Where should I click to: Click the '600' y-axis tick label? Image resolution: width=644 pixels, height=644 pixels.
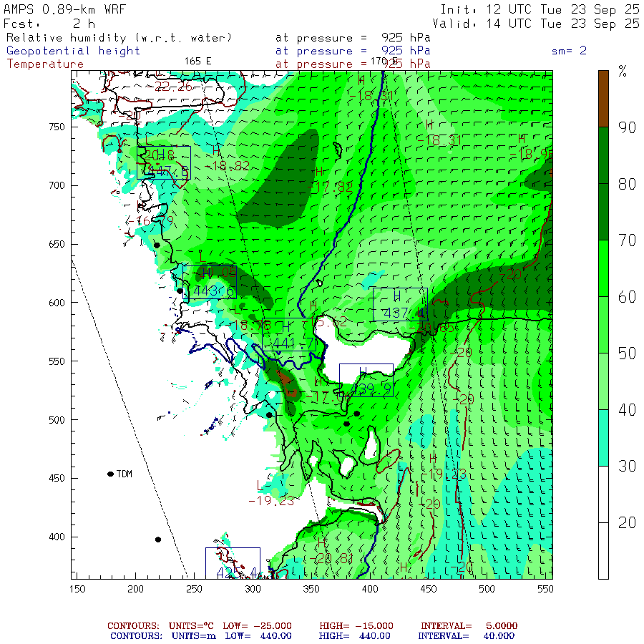click(57, 303)
